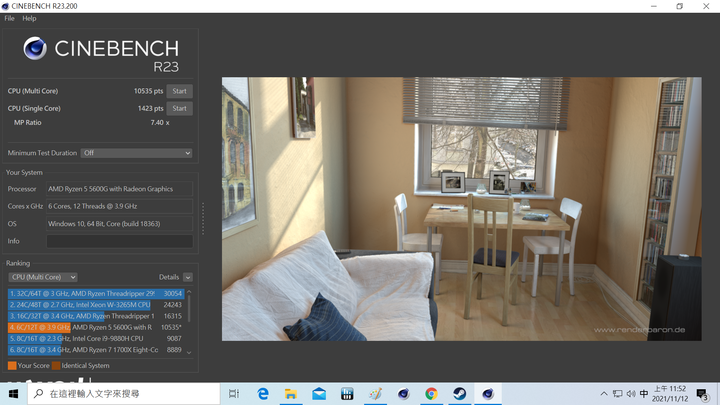The width and height of the screenshot is (720, 405).
Task: Click the taskbar search box
Action: [124, 394]
